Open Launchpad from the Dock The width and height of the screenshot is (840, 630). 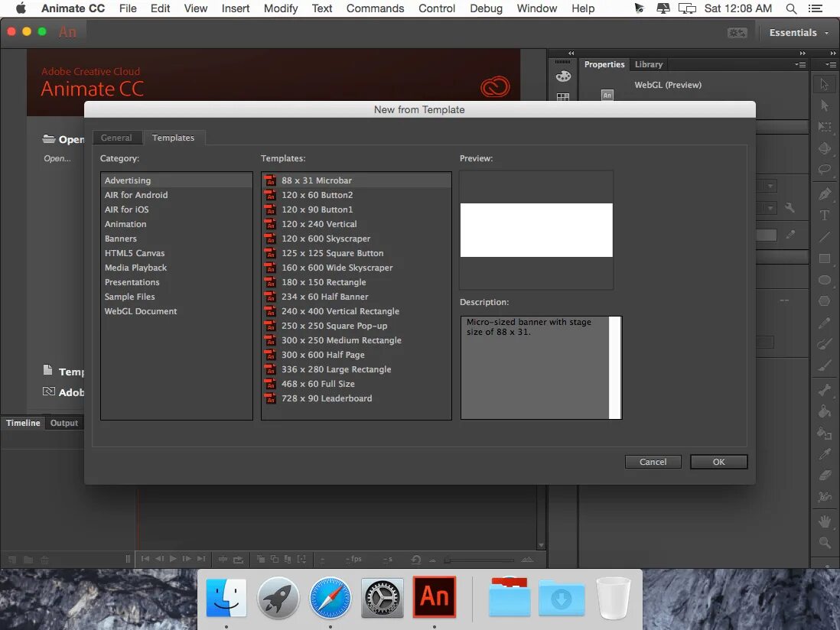point(278,598)
